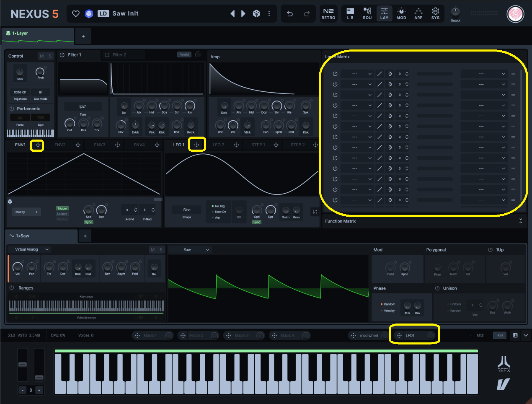
Task: Enable the Unison power toggle
Action: point(437,288)
